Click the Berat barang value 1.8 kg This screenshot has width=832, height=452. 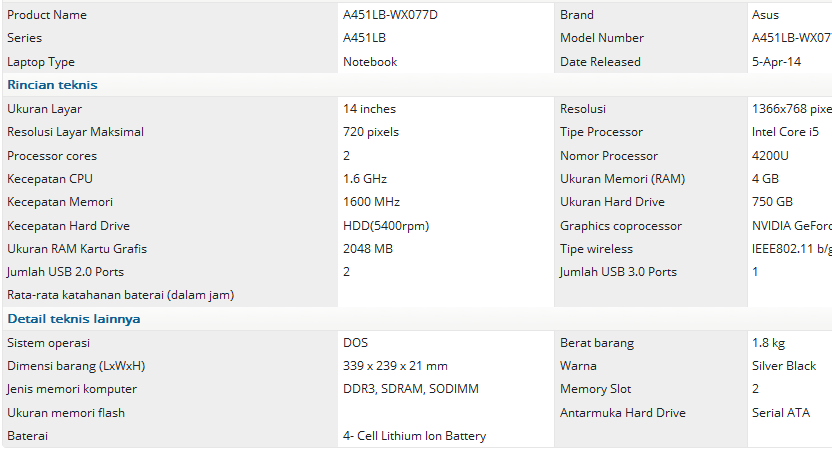[x=768, y=343]
